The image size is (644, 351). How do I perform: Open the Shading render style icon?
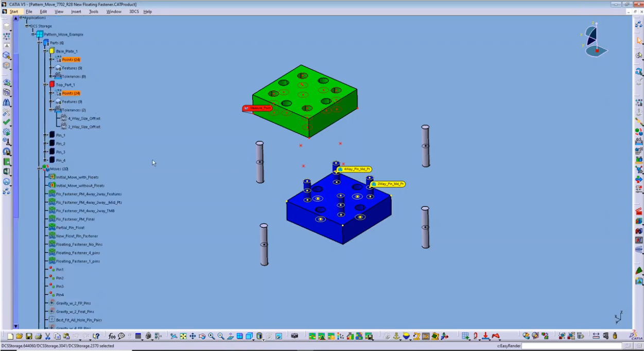pyautogui.click(x=259, y=335)
